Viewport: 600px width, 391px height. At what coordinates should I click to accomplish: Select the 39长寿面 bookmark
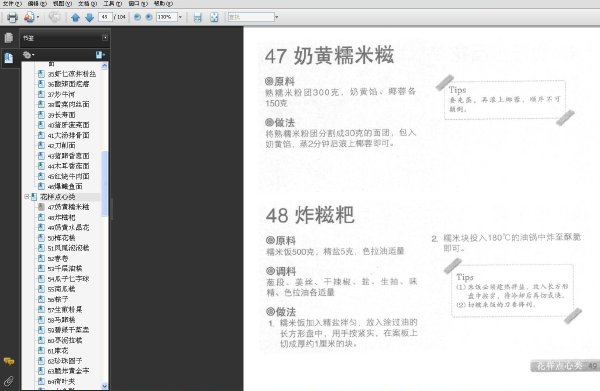coord(61,115)
